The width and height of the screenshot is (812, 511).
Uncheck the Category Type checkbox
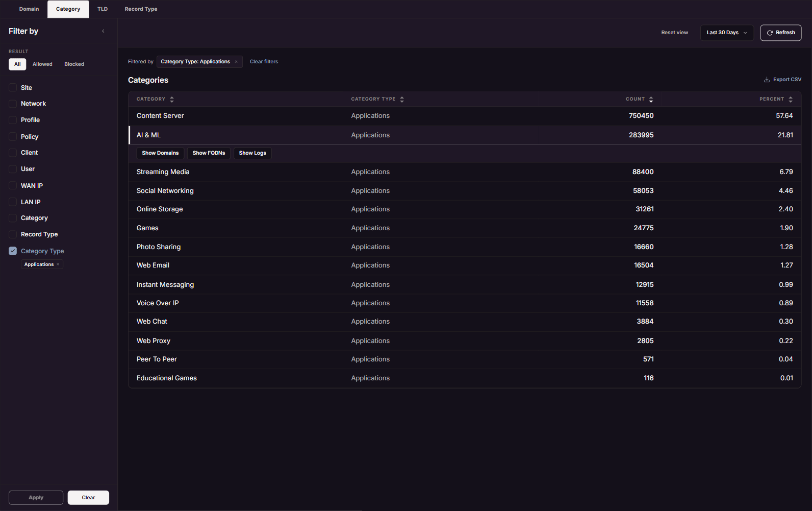point(13,251)
